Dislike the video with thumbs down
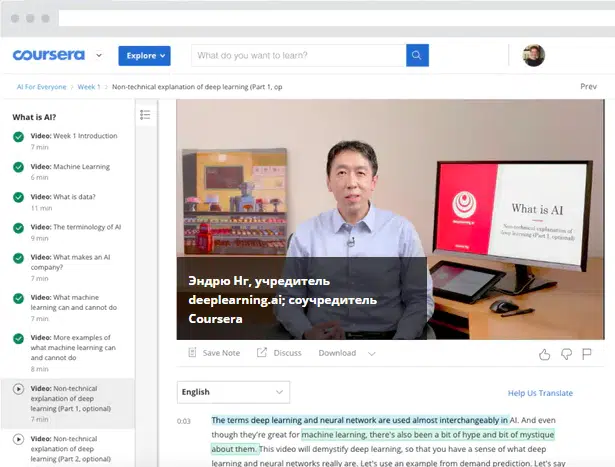This screenshot has height=467, width=615. coord(566,354)
